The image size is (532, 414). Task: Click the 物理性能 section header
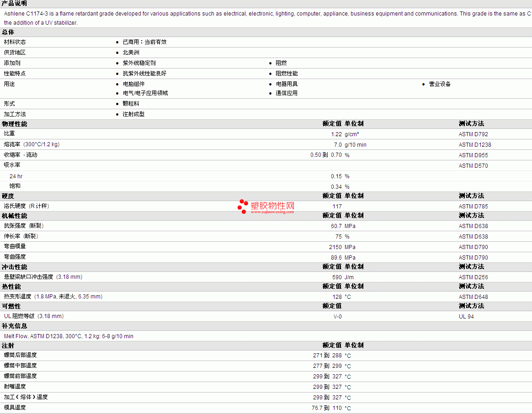pos(14,124)
